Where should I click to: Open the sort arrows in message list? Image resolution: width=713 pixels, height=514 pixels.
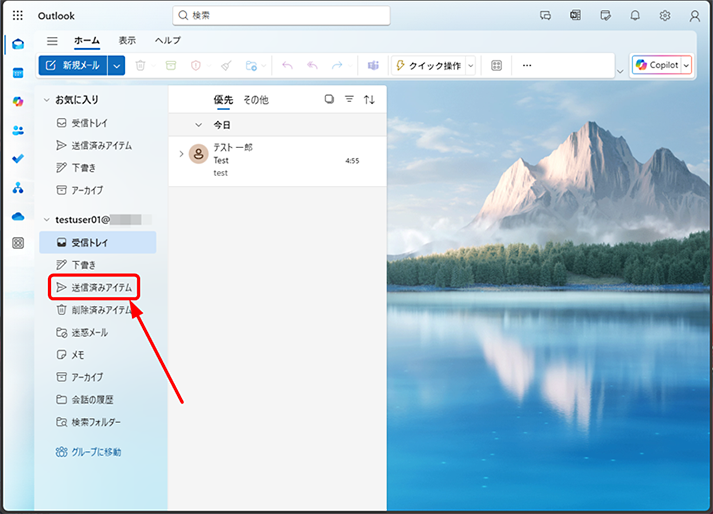369,99
